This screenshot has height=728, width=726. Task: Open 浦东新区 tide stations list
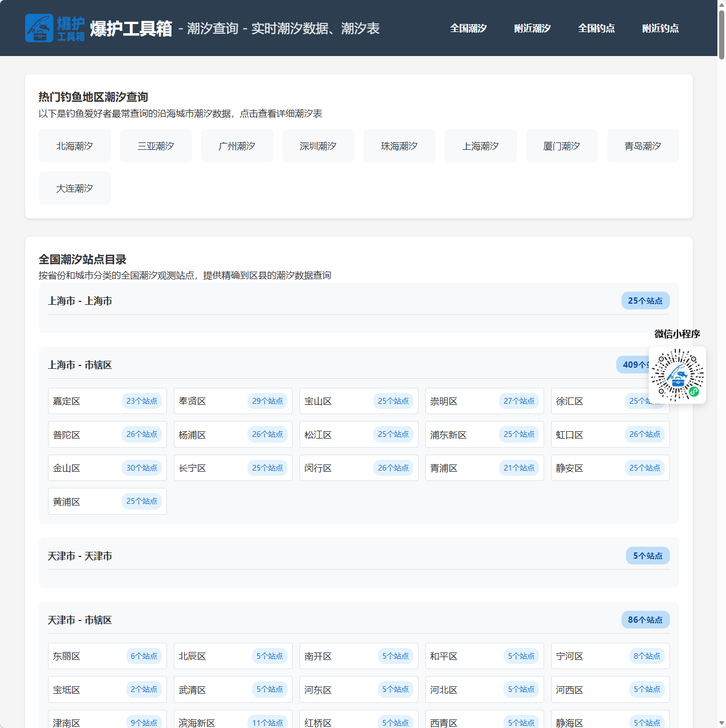point(484,434)
